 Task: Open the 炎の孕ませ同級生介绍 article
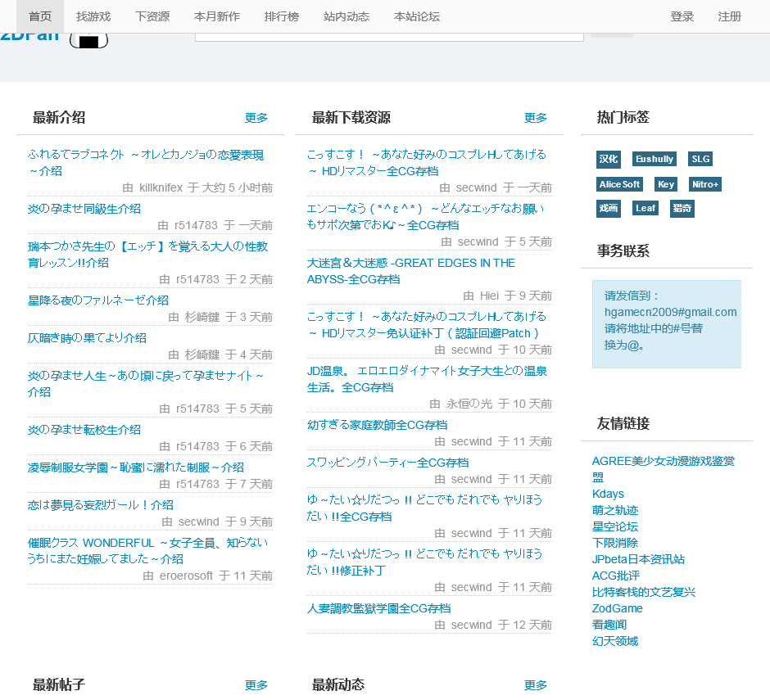[84, 209]
